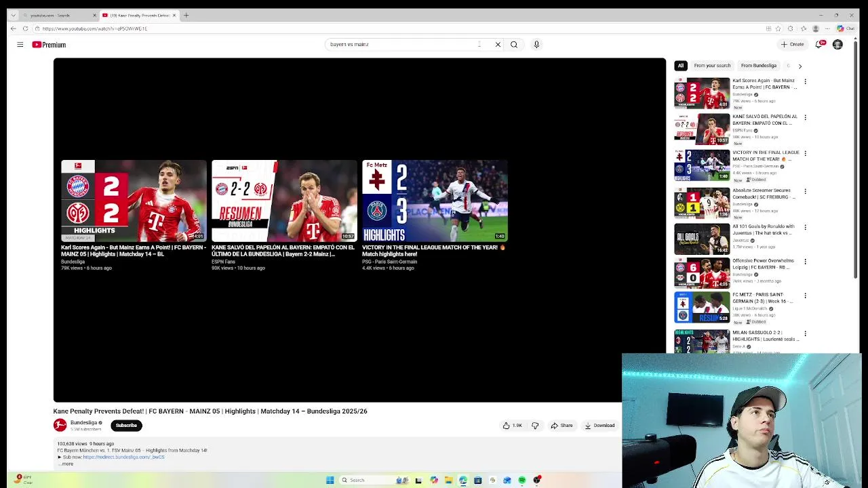Favorite this page with the star icon
Viewport: 868px width, 488px height.
(778, 28)
